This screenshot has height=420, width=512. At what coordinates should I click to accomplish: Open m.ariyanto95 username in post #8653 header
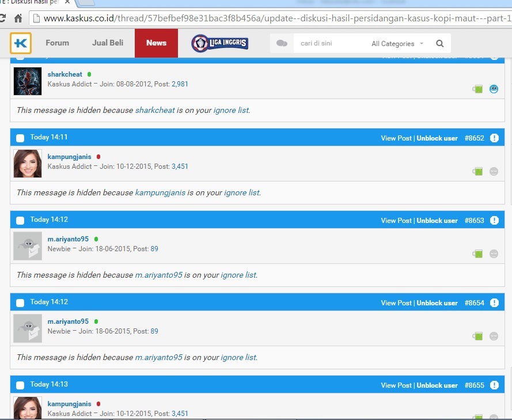[68, 239]
